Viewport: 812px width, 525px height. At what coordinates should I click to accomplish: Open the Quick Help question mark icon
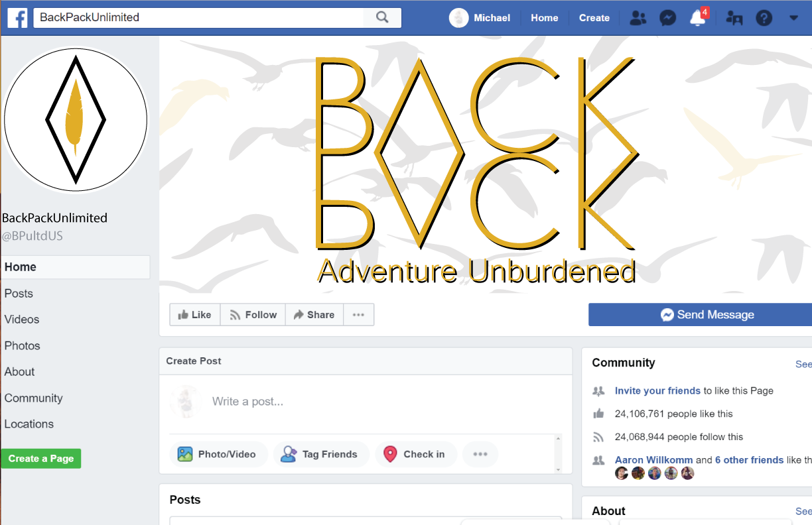click(x=764, y=18)
